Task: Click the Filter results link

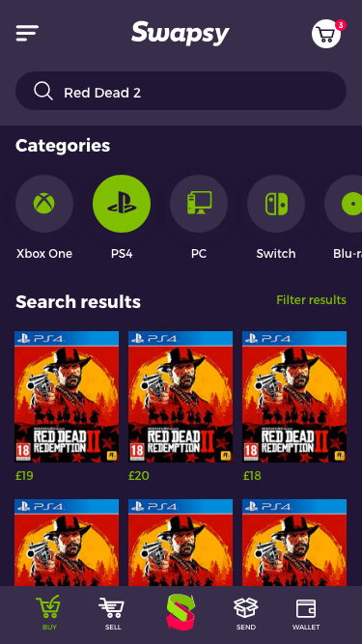Action: pyautogui.click(x=311, y=300)
